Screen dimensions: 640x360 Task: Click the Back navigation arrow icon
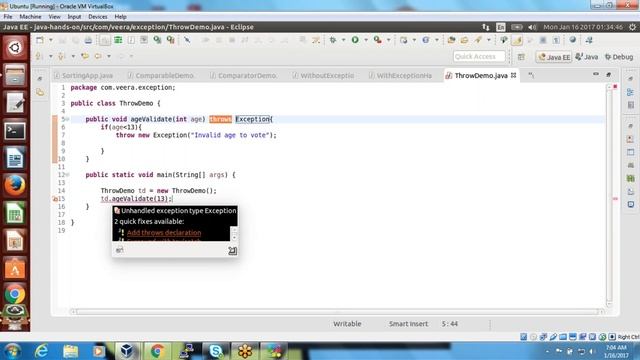click(x=98, y=56)
